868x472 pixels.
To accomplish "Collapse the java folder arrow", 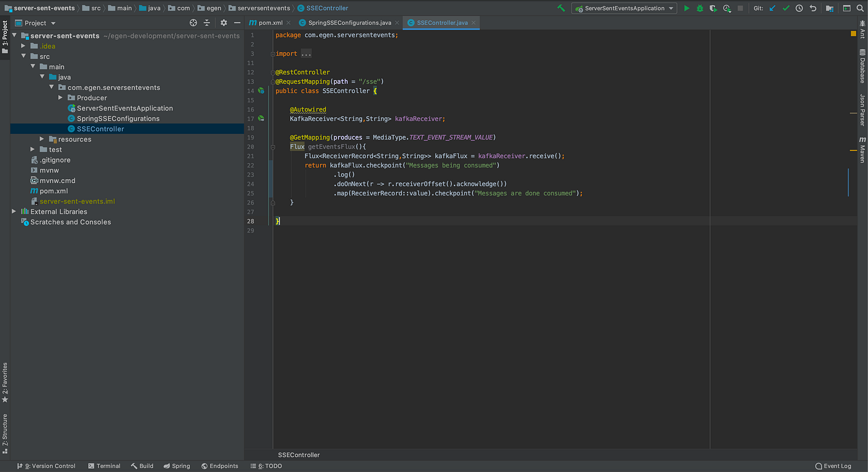I will click(x=43, y=77).
